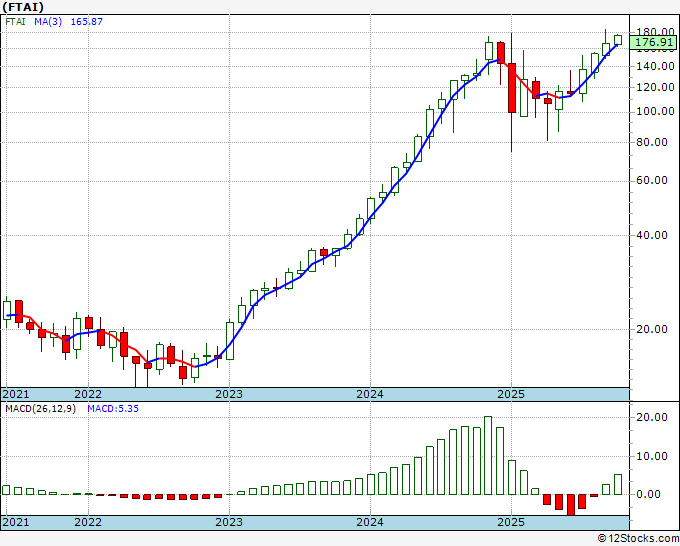Click the 20.00 label on price axis
680x546 pixels.
[x=652, y=329]
